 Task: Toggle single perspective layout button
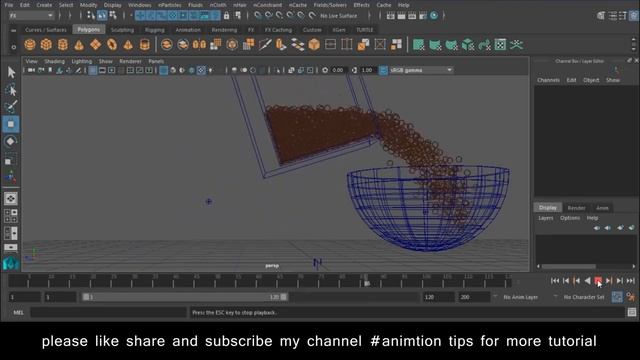tap(11, 198)
